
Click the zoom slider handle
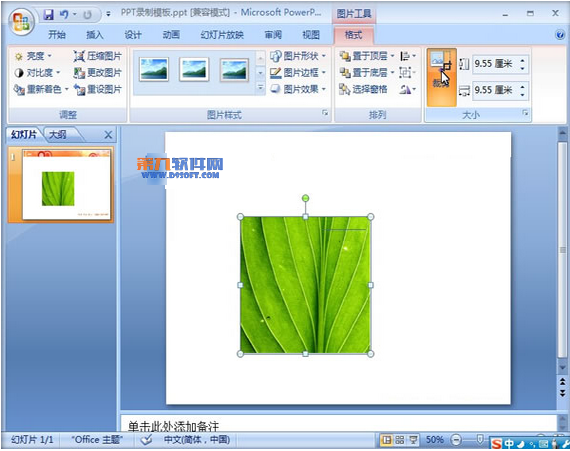480,439
